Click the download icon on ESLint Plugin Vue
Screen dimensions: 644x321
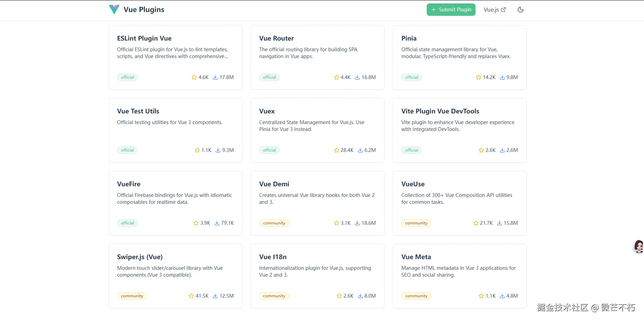pos(215,77)
